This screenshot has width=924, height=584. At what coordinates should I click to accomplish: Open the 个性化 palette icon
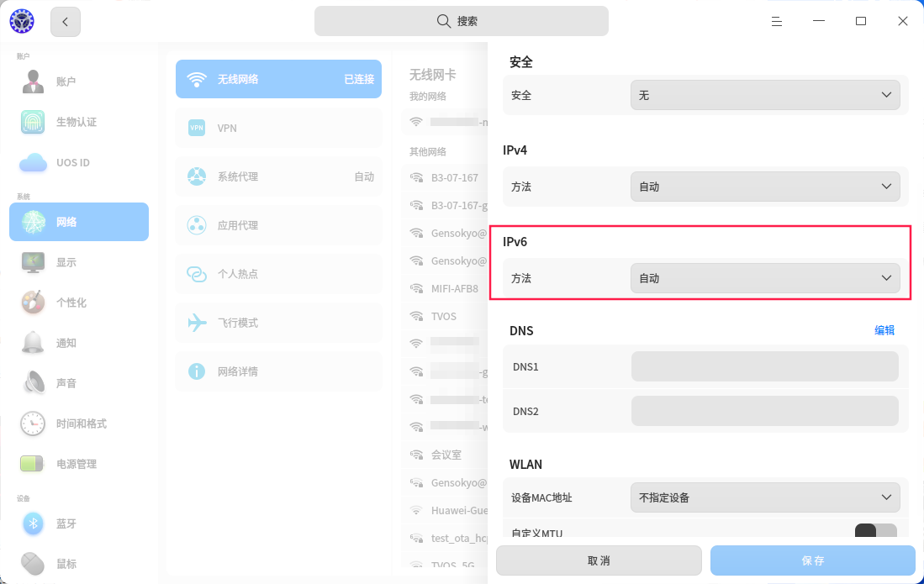pyautogui.click(x=33, y=303)
